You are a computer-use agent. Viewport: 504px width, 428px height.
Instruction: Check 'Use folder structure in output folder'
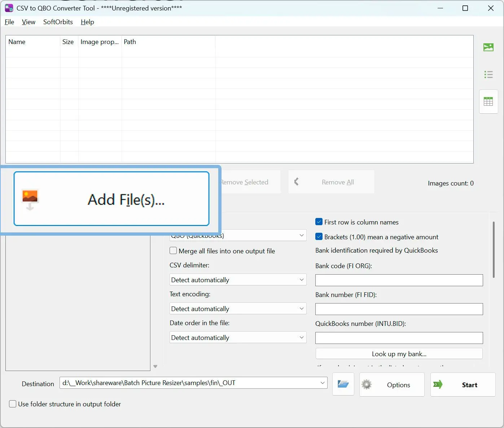(13, 404)
